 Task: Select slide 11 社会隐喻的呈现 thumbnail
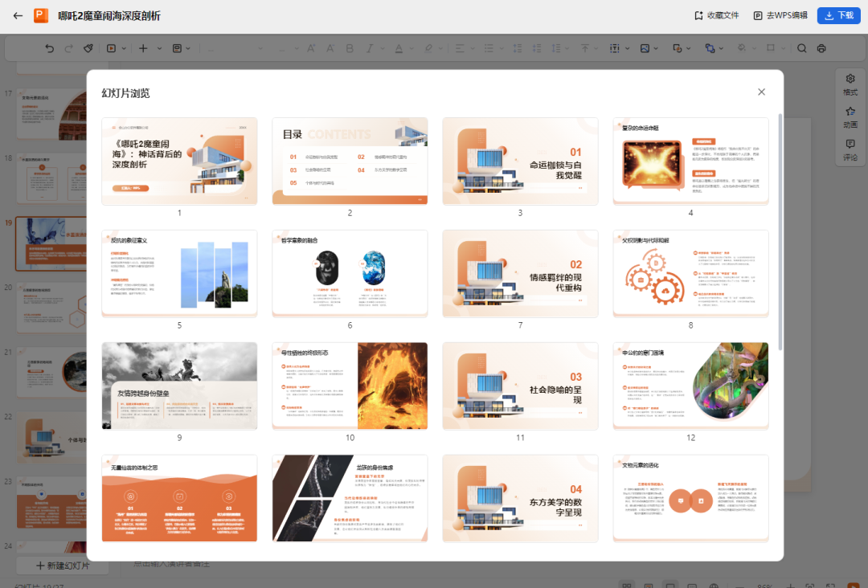click(520, 386)
